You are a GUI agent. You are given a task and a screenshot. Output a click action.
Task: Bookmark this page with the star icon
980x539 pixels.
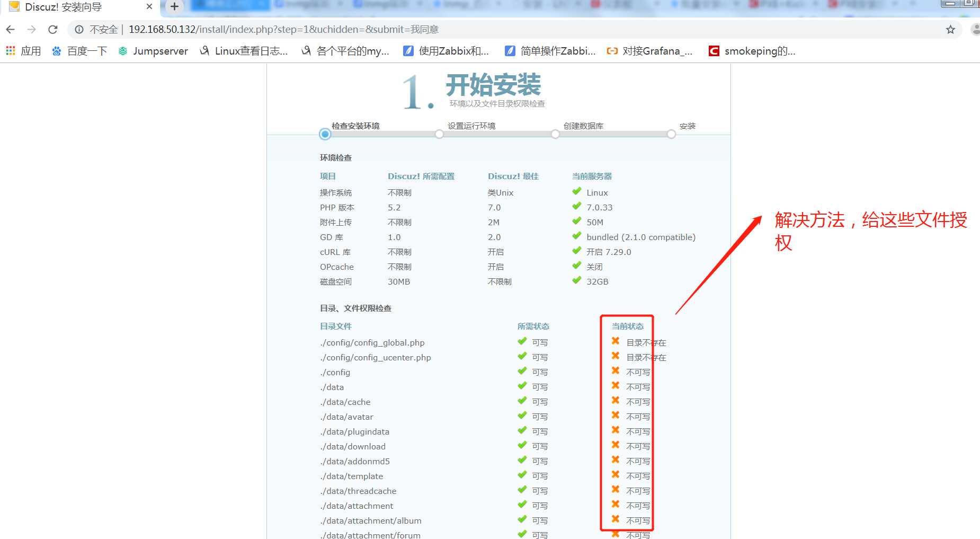tap(950, 30)
